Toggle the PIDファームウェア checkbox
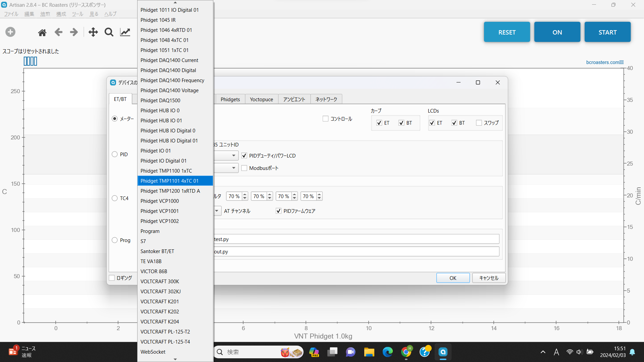This screenshot has height=362, width=644. [x=278, y=211]
